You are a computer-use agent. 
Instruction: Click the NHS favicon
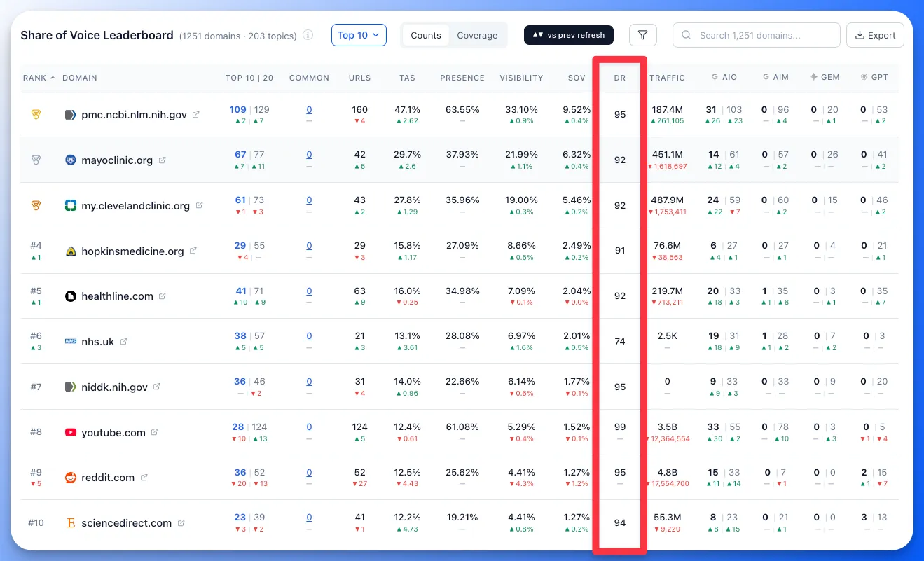click(x=70, y=342)
